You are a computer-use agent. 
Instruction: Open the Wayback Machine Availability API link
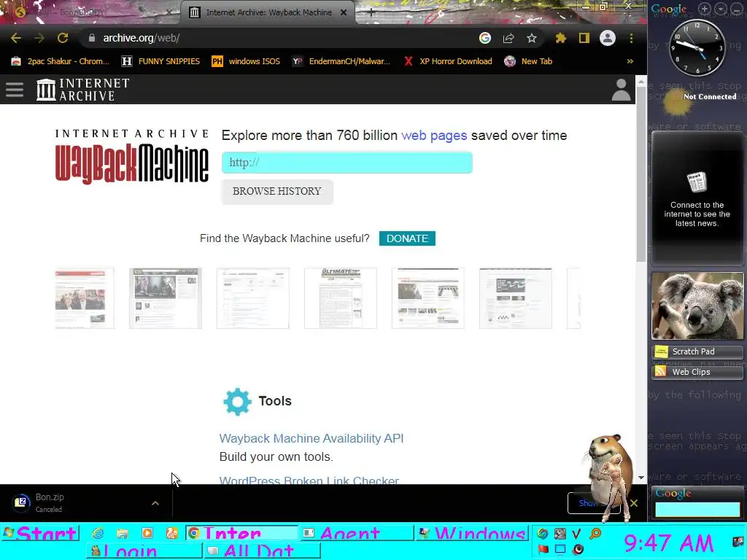(x=311, y=438)
